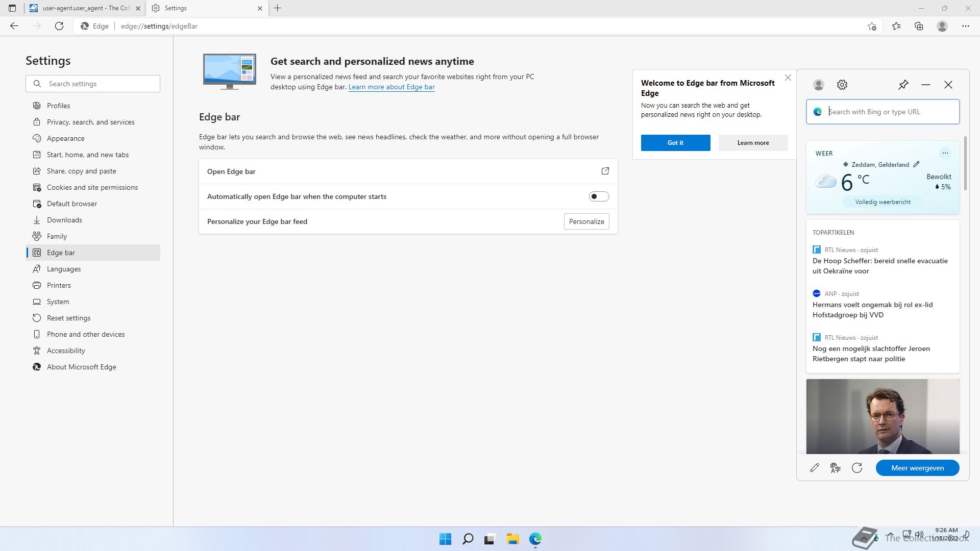The width and height of the screenshot is (980, 551).
Task: Open browser Favorites star icon
Action: click(896, 26)
